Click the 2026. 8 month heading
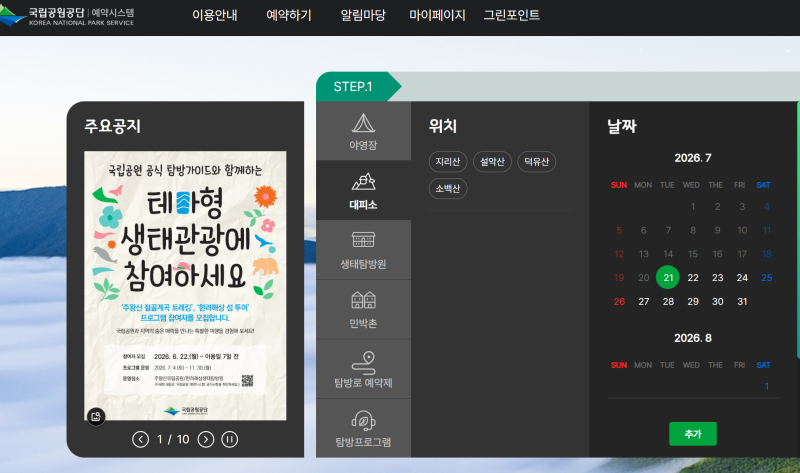Image resolution: width=800 pixels, height=473 pixels. tap(693, 338)
